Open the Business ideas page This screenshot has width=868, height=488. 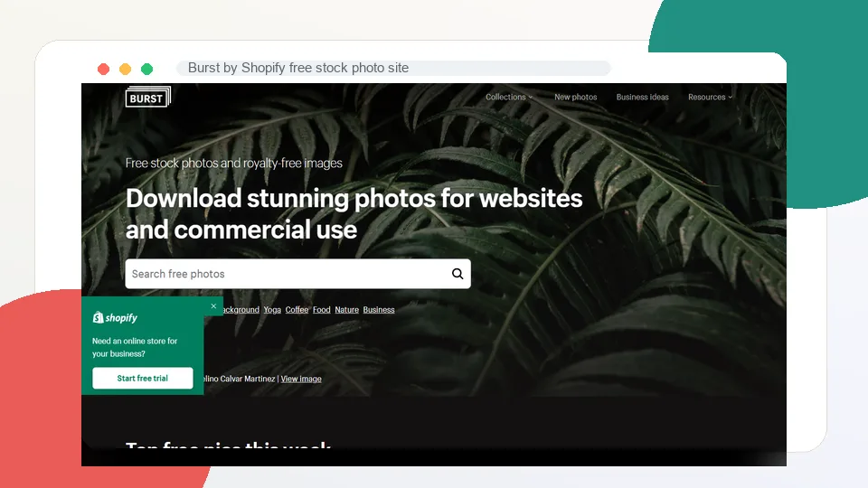coord(642,97)
